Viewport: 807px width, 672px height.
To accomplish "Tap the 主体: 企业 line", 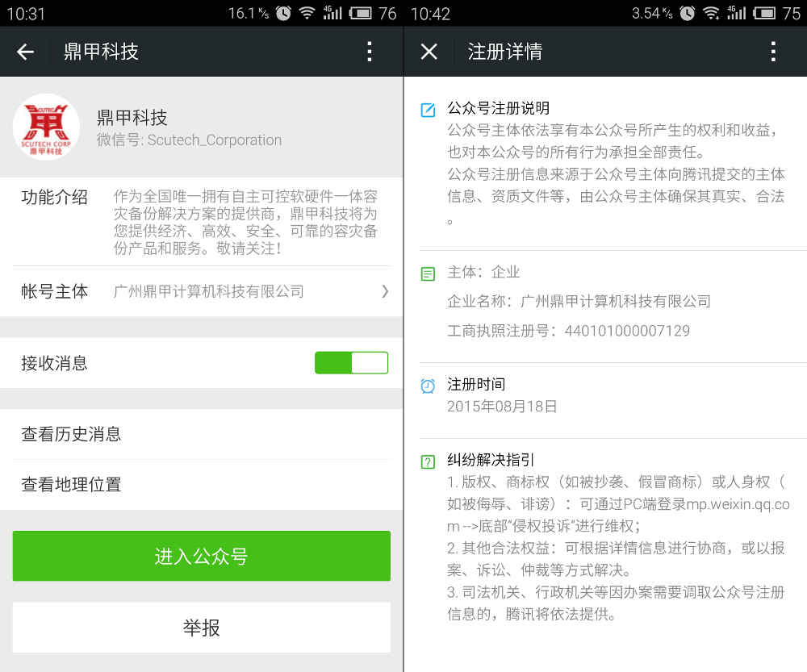I will (483, 272).
